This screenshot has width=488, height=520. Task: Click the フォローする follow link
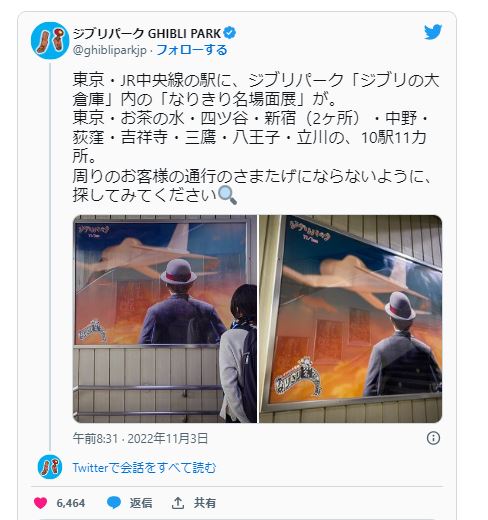[x=192, y=50]
